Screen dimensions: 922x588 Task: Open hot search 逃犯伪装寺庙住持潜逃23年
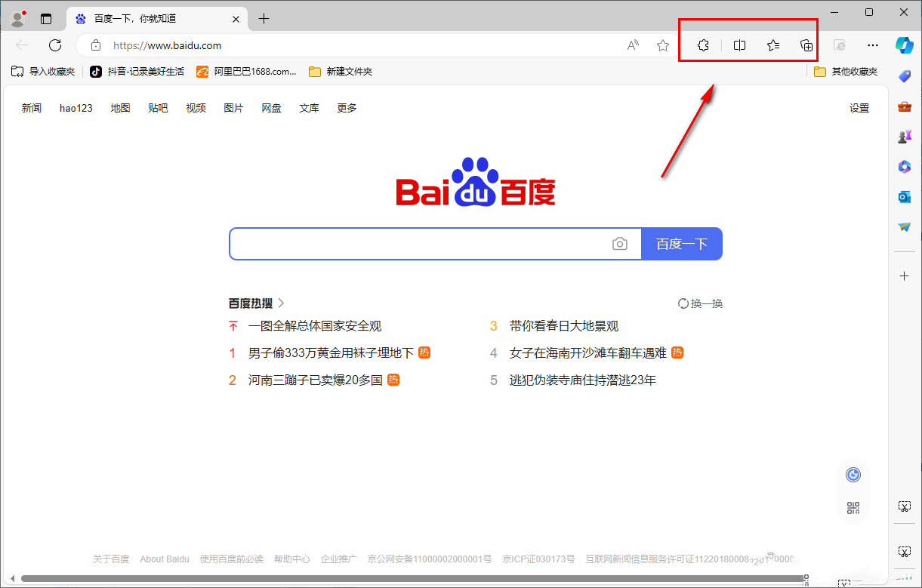tap(583, 380)
